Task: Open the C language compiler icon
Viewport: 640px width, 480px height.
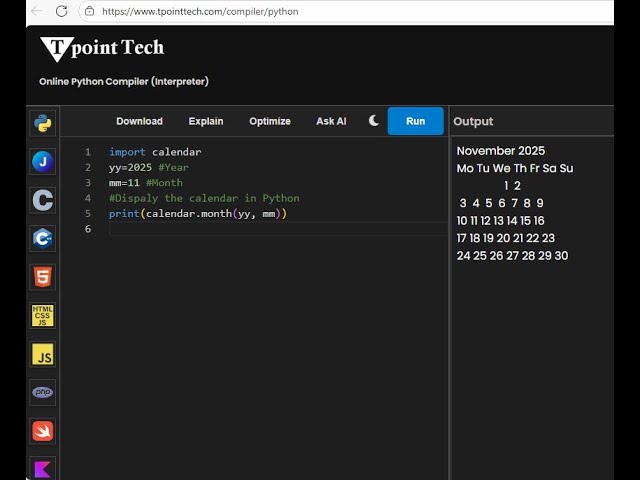Action: click(43, 200)
